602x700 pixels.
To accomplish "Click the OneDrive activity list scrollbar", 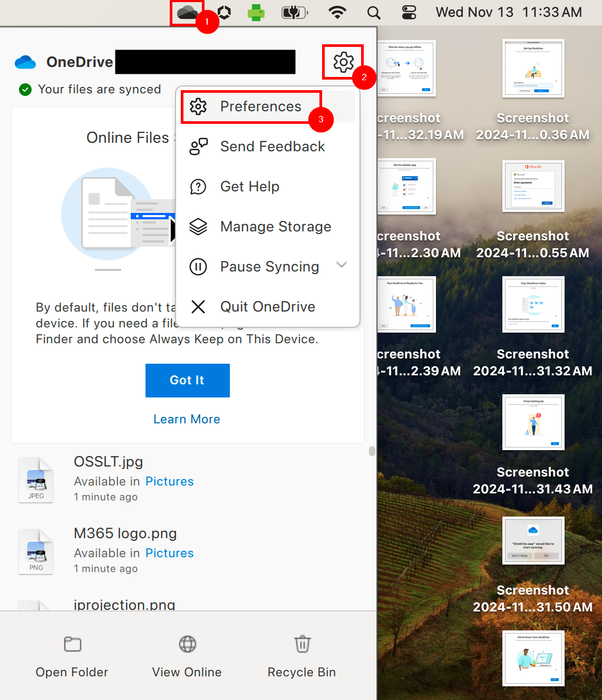I will pos(372,451).
